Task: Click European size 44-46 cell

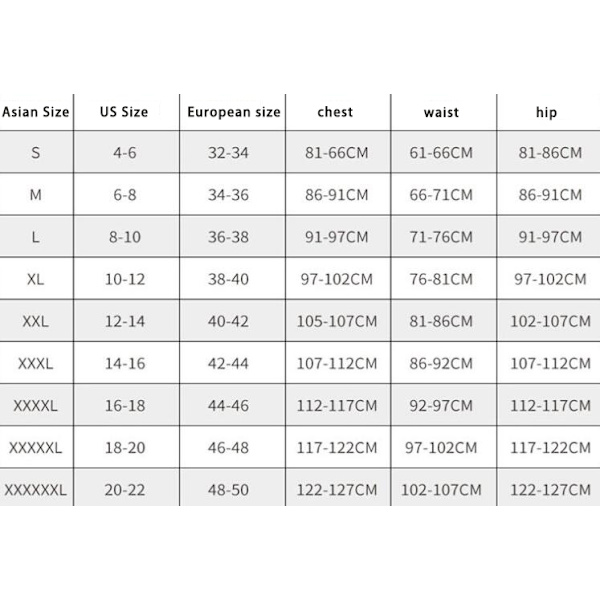Action: point(227,405)
